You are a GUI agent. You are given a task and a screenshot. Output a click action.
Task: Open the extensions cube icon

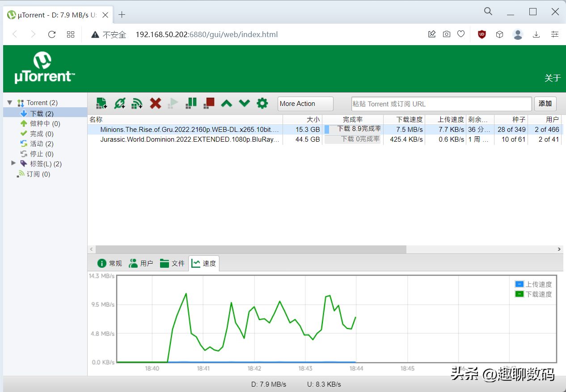pyautogui.click(x=500, y=34)
